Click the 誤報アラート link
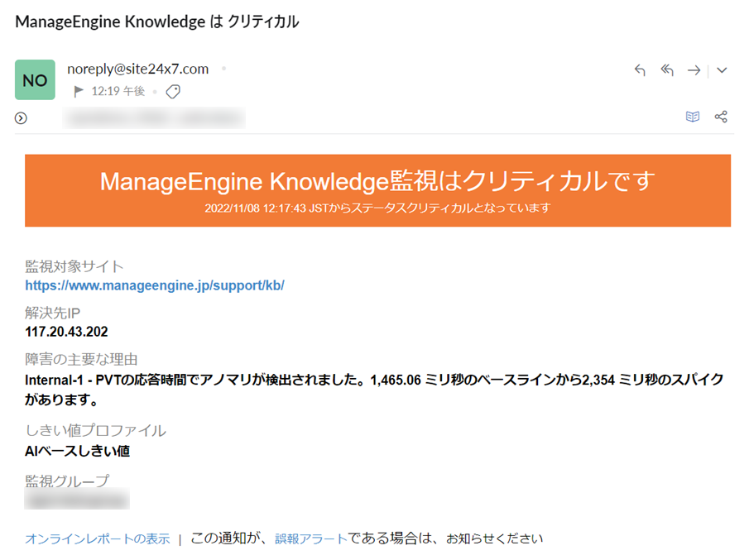This screenshot has height=560, width=749. tap(311, 538)
